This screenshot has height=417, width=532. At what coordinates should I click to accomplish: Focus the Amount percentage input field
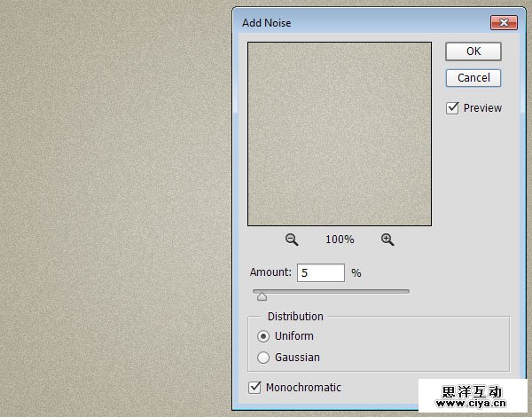click(x=321, y=273)
